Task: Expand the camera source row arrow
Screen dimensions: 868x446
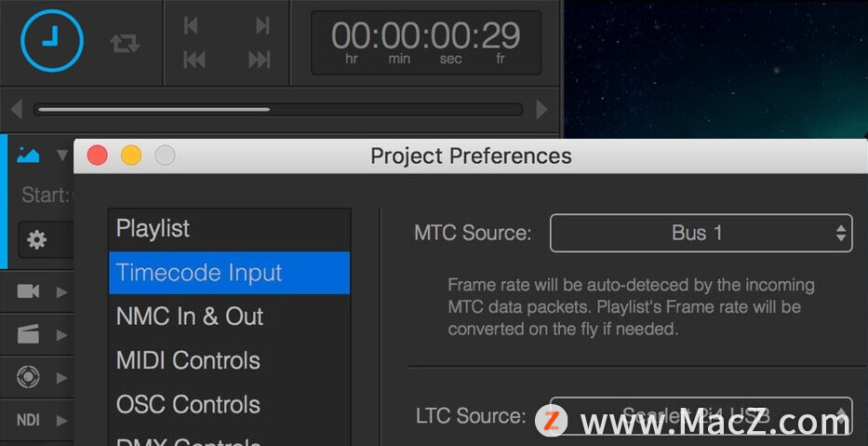Action: click(x=62, y=292)
